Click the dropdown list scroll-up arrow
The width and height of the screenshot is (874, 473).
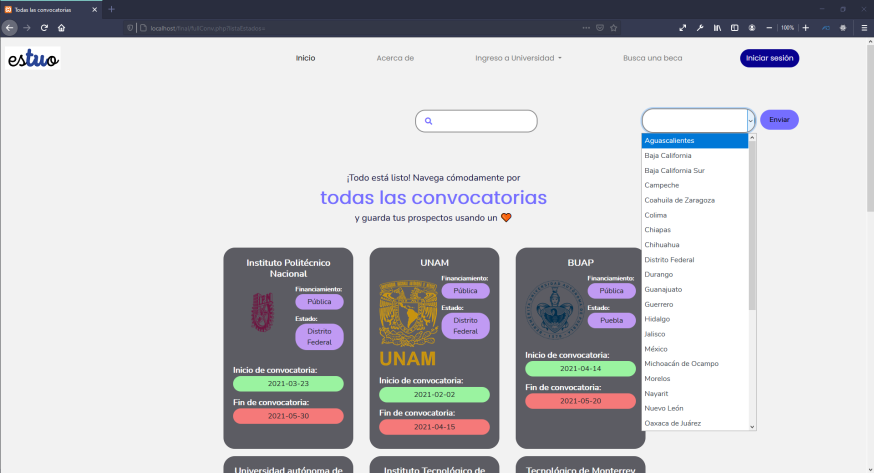(752, 138)
